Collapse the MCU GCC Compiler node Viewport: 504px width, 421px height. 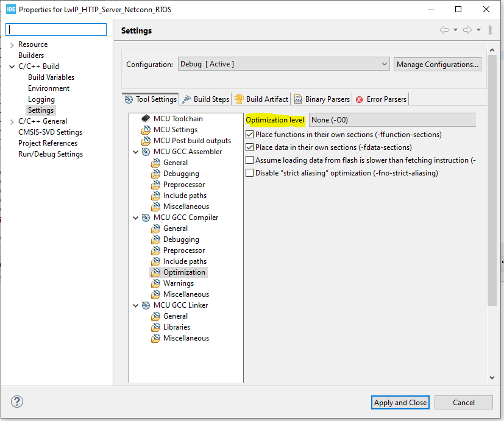136,218
